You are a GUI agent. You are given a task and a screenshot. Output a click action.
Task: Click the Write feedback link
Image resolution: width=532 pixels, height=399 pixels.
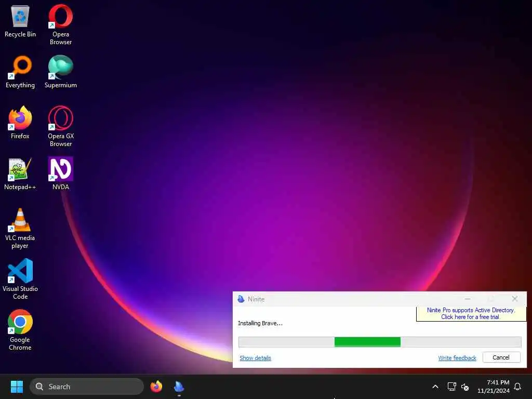tap(457, 358)
